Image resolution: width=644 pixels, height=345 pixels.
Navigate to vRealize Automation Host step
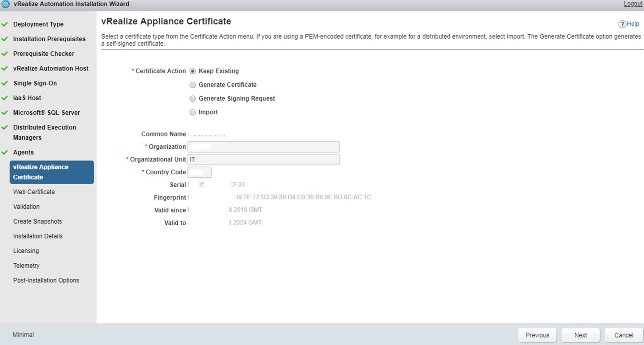coord(51,68)
